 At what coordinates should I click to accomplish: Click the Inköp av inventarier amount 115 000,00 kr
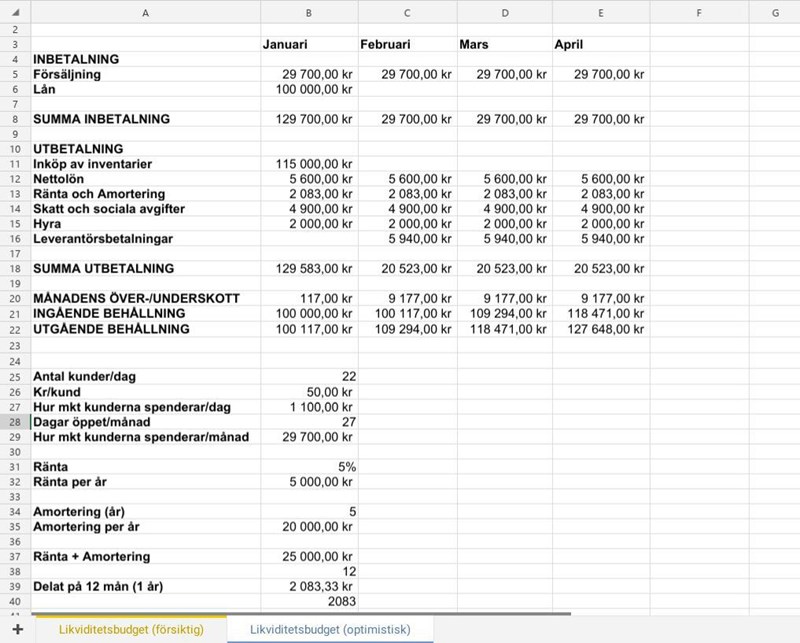click(x=308, y=164)
